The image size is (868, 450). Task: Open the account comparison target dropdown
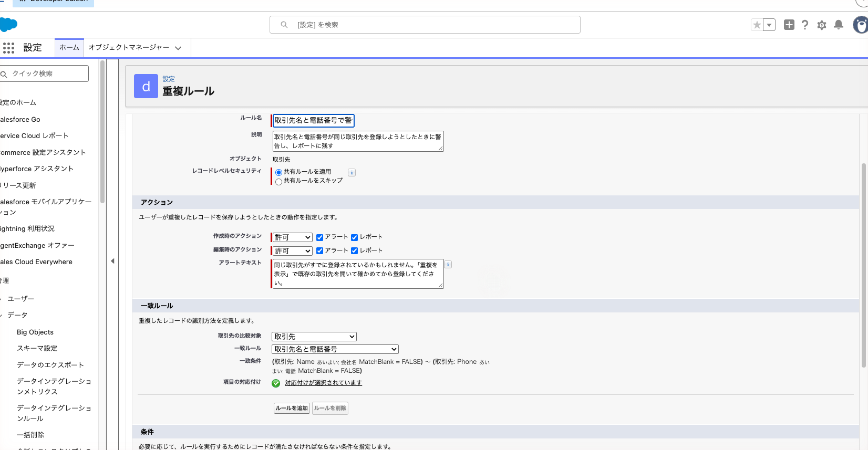click(314, 337)
